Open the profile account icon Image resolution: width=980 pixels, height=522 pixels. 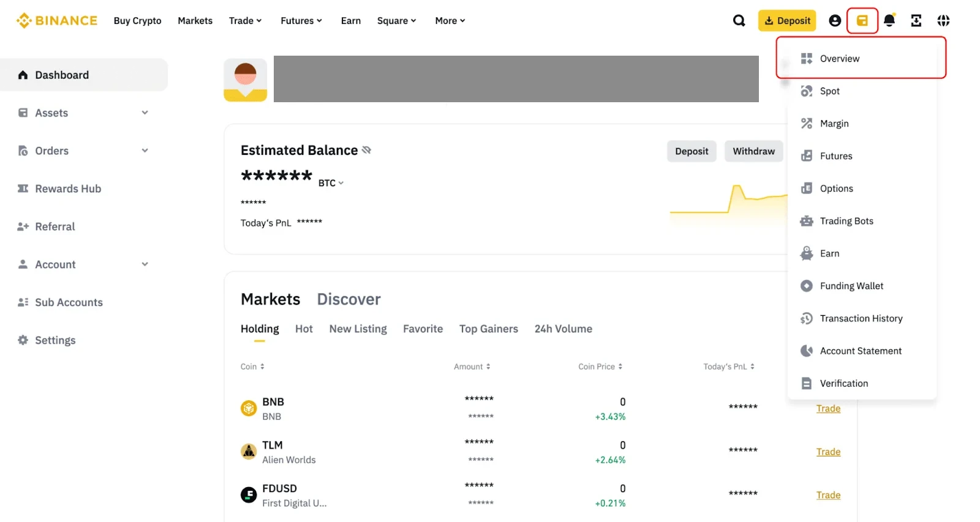click(x=835, y=21)
